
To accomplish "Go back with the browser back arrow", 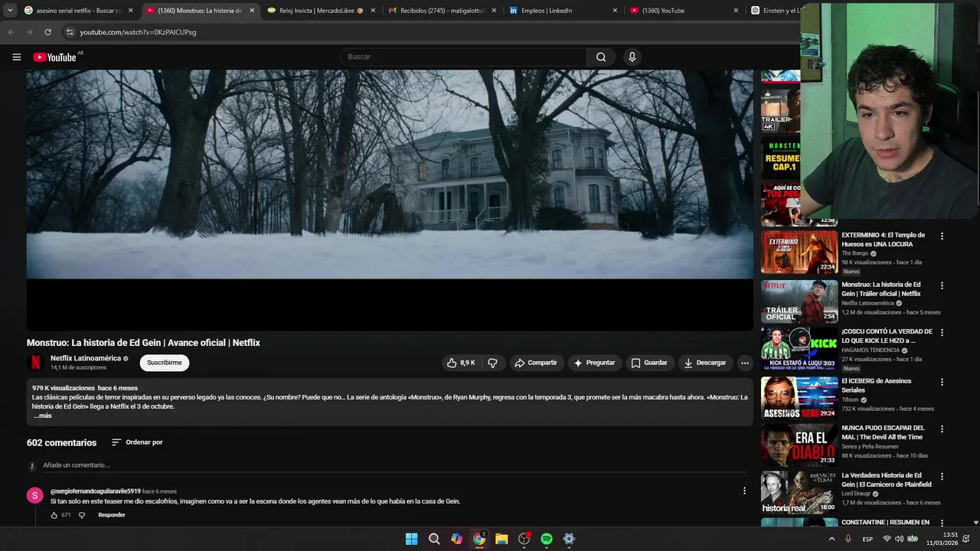I will tap(11, 32).
